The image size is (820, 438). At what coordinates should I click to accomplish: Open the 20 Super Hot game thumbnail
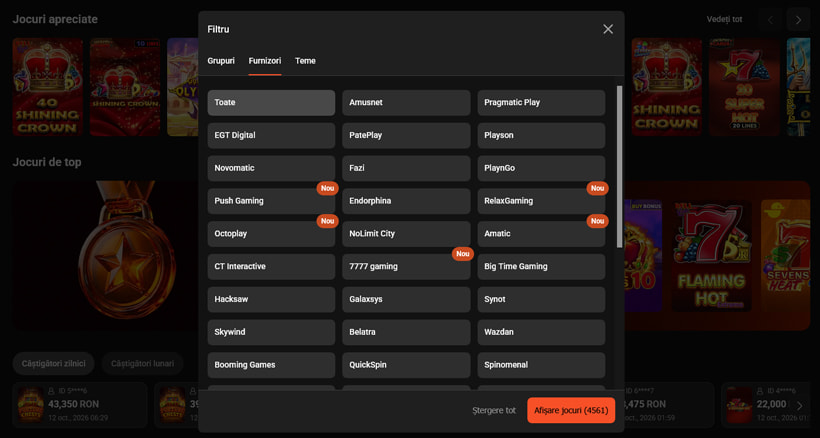pyautogui.click(x=744, y=87)
